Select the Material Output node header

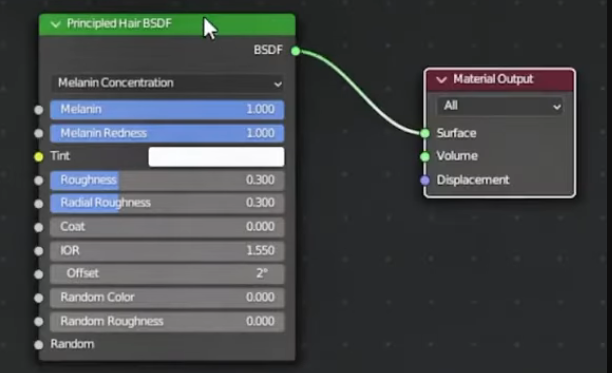click(500, 80)
